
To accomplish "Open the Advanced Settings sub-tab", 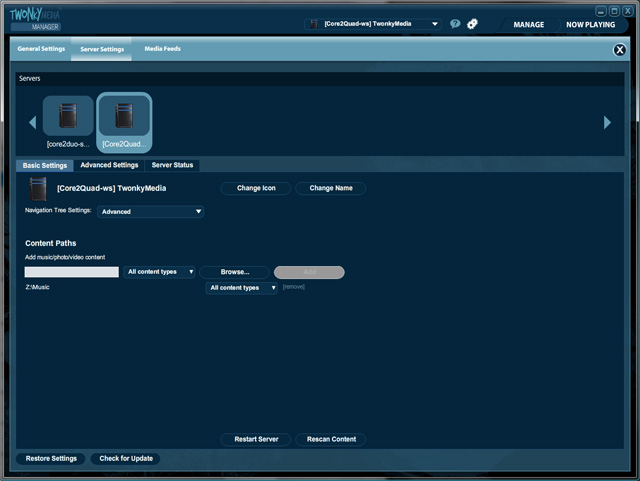I will pyautogui.click(x=109, y=165).
